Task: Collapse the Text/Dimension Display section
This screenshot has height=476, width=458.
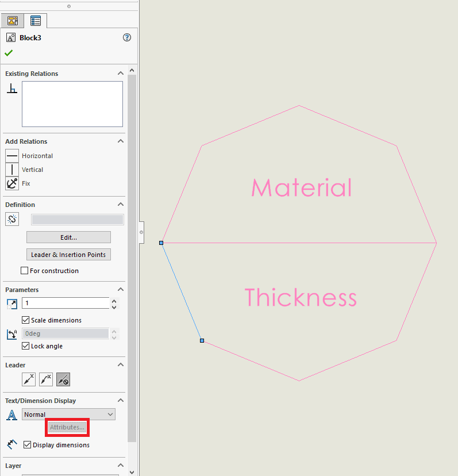Action: 121,401
